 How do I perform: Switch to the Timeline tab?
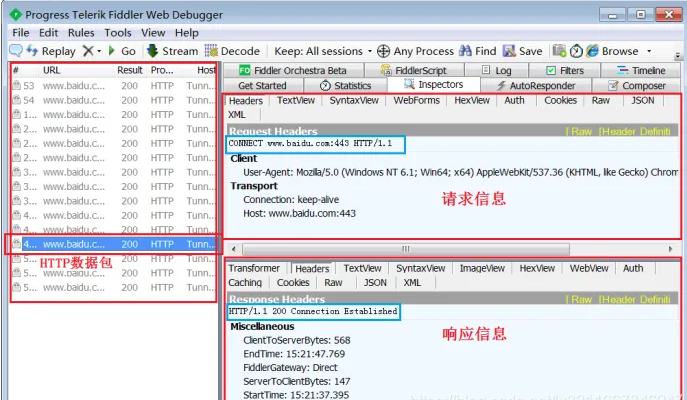coord(641,70)
